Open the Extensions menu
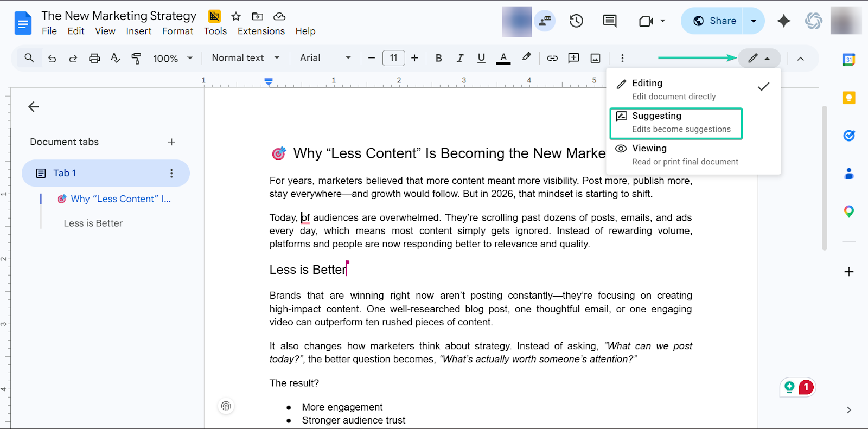The image size is (868, 429). tap(261, 31)
